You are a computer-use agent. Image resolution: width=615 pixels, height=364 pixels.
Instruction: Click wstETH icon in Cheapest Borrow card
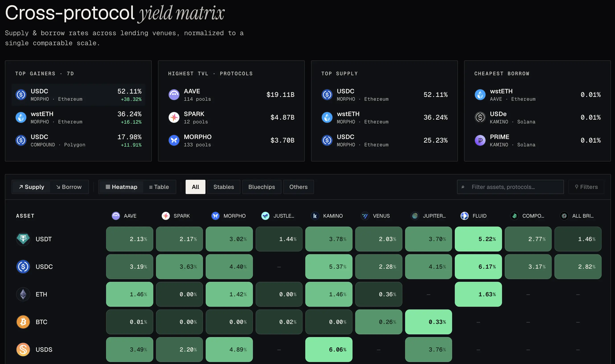point(480,95)
